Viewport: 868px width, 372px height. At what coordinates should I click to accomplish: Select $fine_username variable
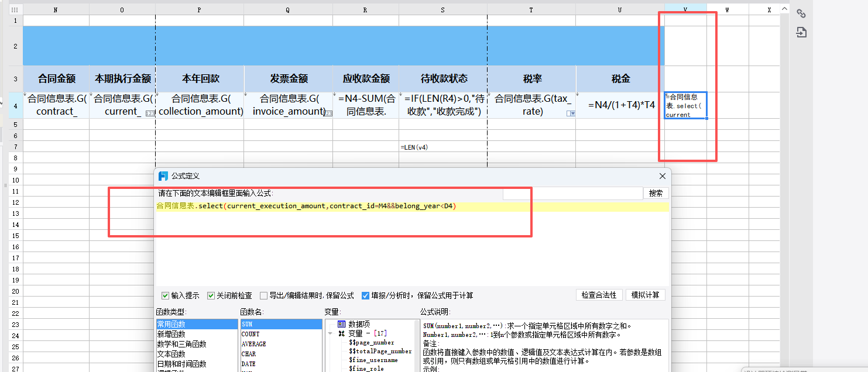373,360
